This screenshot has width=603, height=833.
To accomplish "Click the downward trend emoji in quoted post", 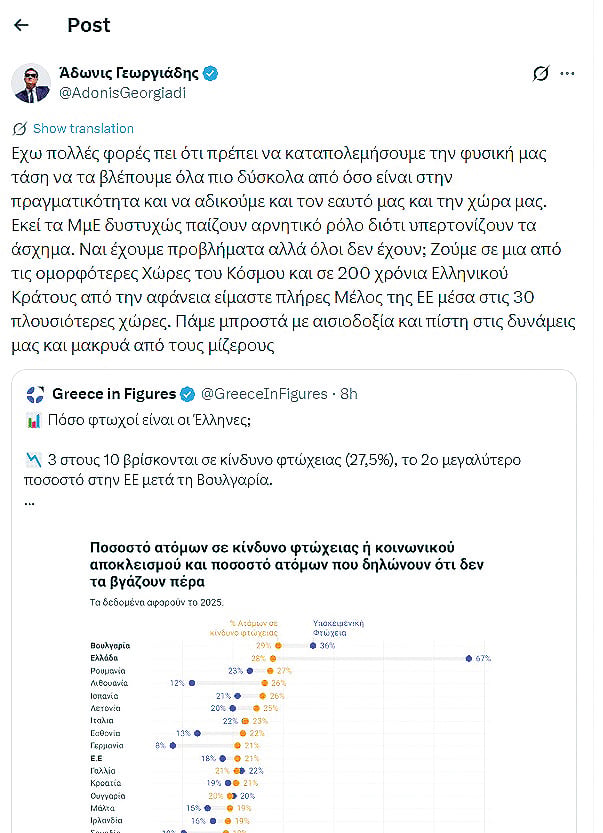I will pyautogui.click(x=33, y=460).
